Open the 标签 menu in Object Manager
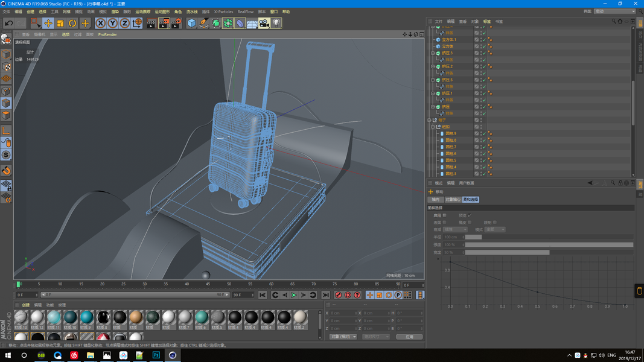The height and width of the screenshot is (362, 644). click(486, 21)
